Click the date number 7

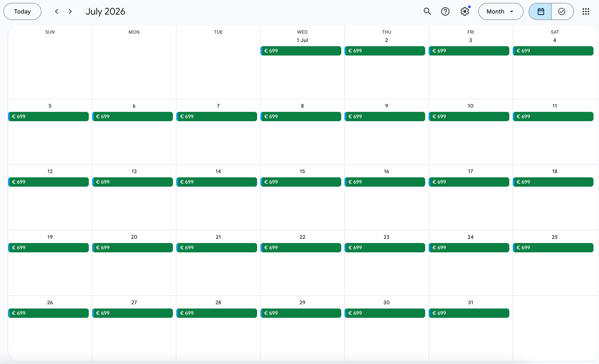[x=218, y=106]
